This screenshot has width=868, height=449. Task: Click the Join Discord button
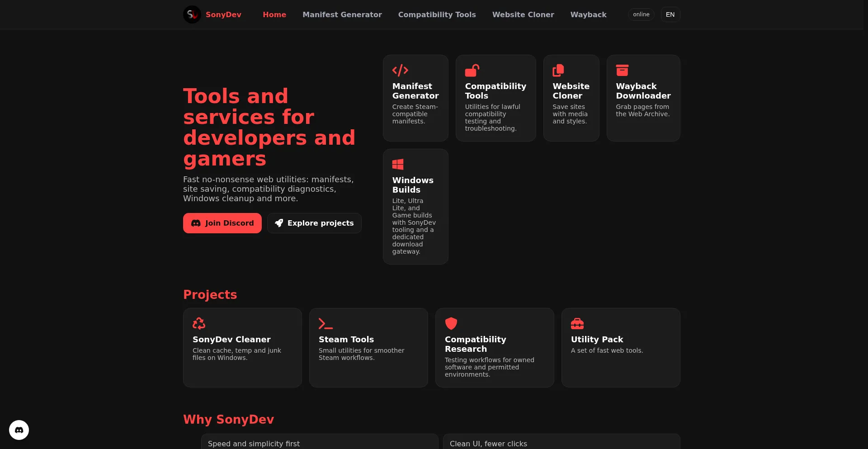tap(222, 223)
